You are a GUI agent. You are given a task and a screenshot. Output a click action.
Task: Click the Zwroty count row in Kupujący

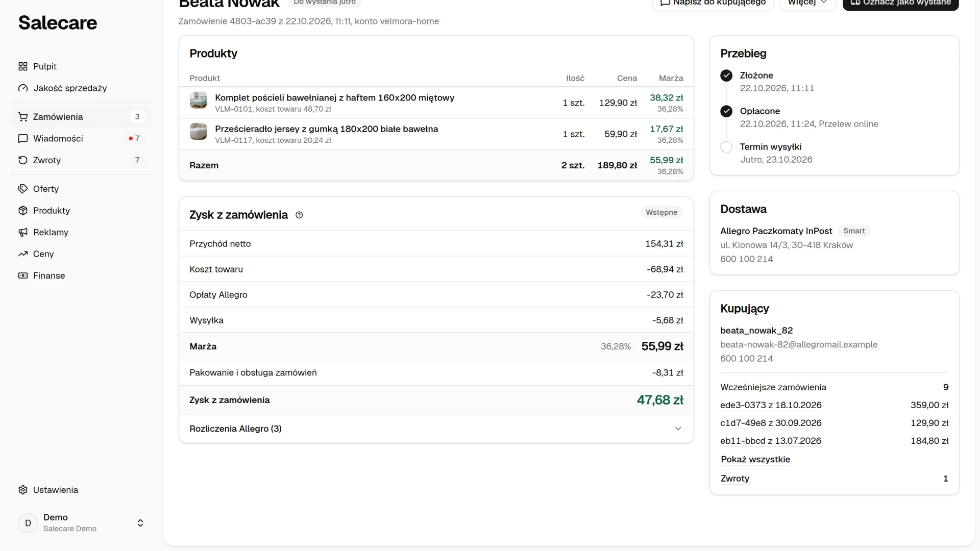point(834,479)
